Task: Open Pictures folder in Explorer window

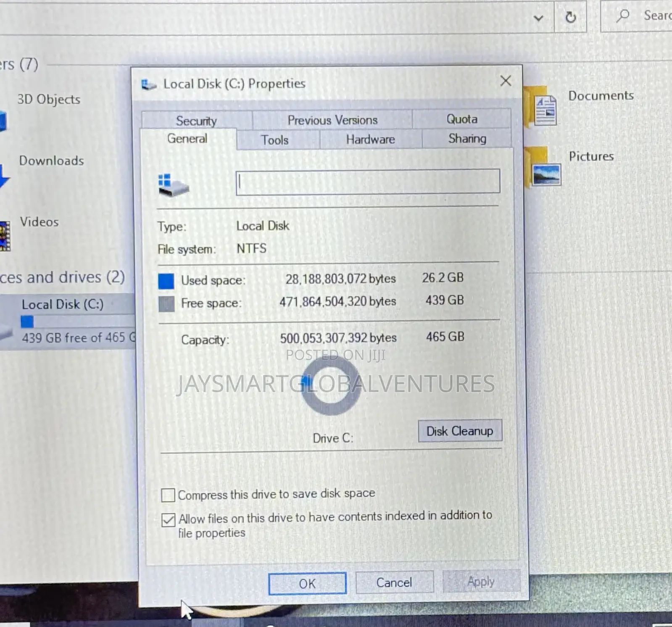Action: [x=591, y=156]
